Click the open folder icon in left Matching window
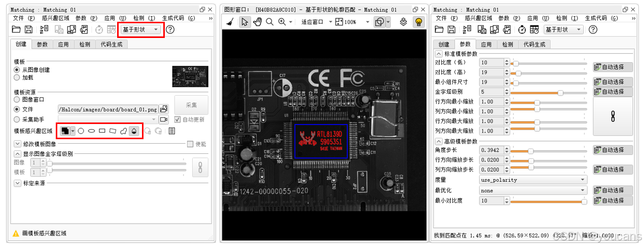Viewport: 644px width, 247px height. (x=16, y=29)
